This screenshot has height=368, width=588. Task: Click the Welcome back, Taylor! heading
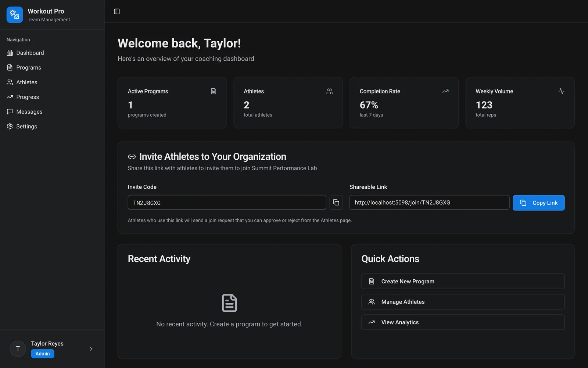tap(179, 43)
